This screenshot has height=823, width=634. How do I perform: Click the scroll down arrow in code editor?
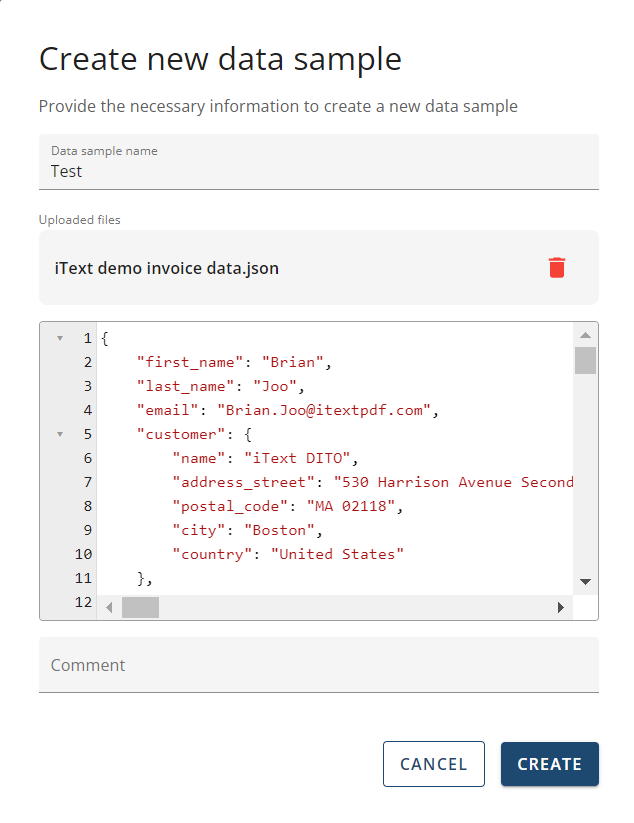[585, 582]
